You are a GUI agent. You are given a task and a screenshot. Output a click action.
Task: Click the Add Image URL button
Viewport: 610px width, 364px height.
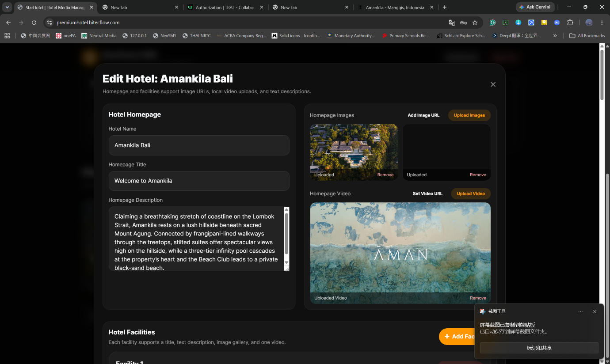[x=423, y=115]
